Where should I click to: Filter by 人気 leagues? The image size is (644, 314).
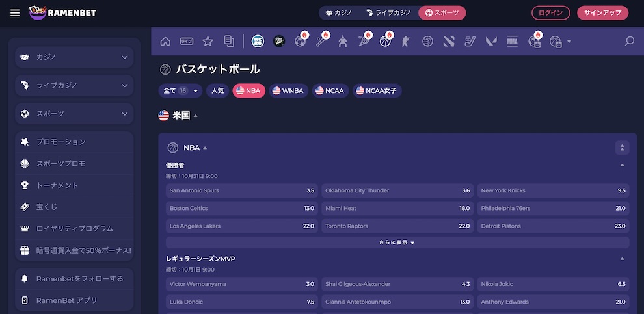(218, 91)
